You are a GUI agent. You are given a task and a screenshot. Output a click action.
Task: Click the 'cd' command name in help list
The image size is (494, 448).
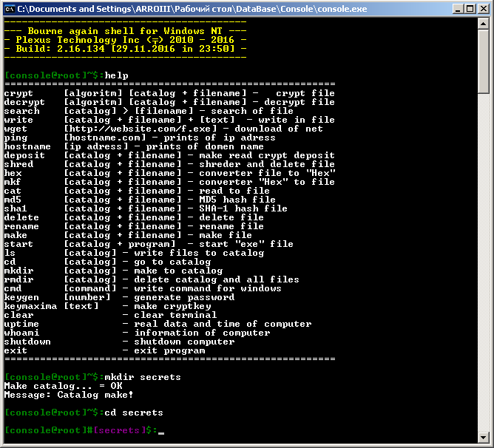point(10,262)
